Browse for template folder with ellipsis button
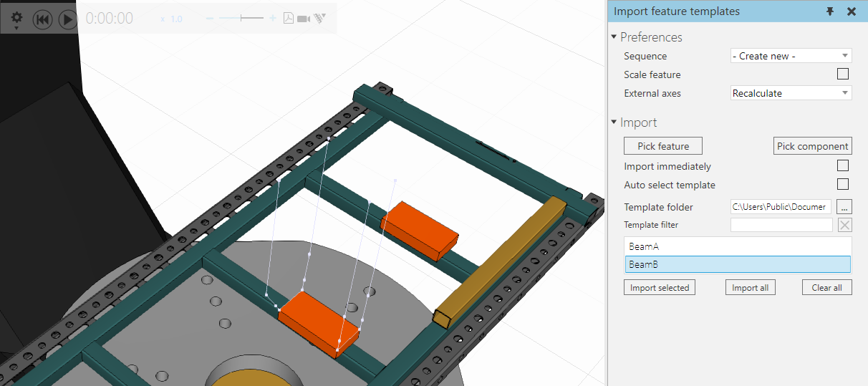The height and width of the screenshot is (386, 868). pyautogui.click(x=844, y=207)
